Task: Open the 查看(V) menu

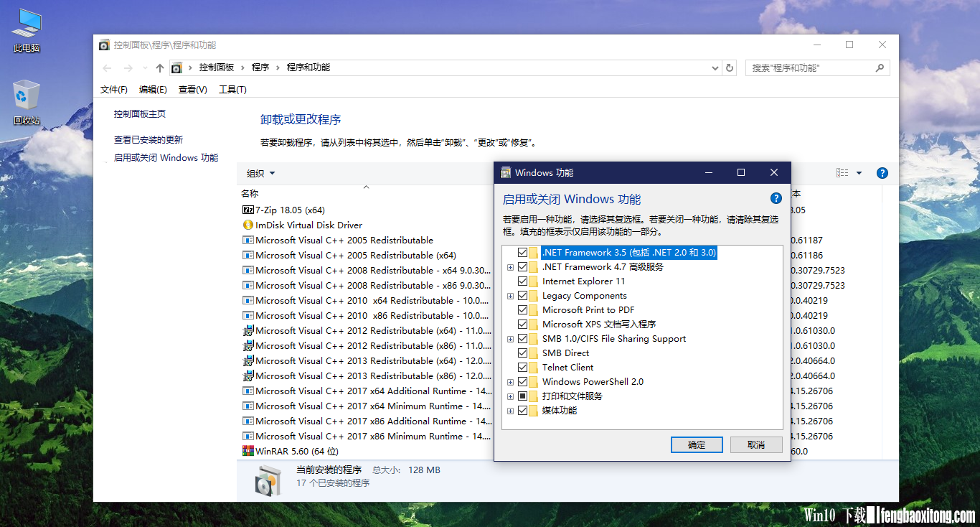Action: [193, 90]
